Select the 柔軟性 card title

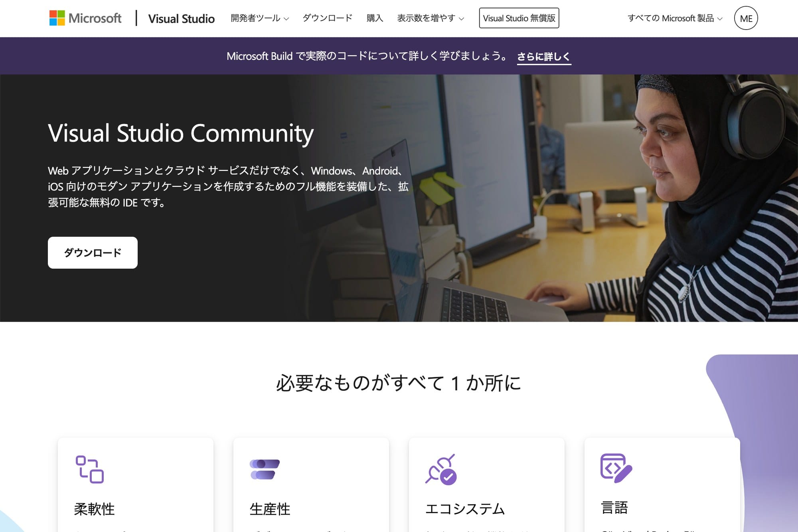point(94,509)
